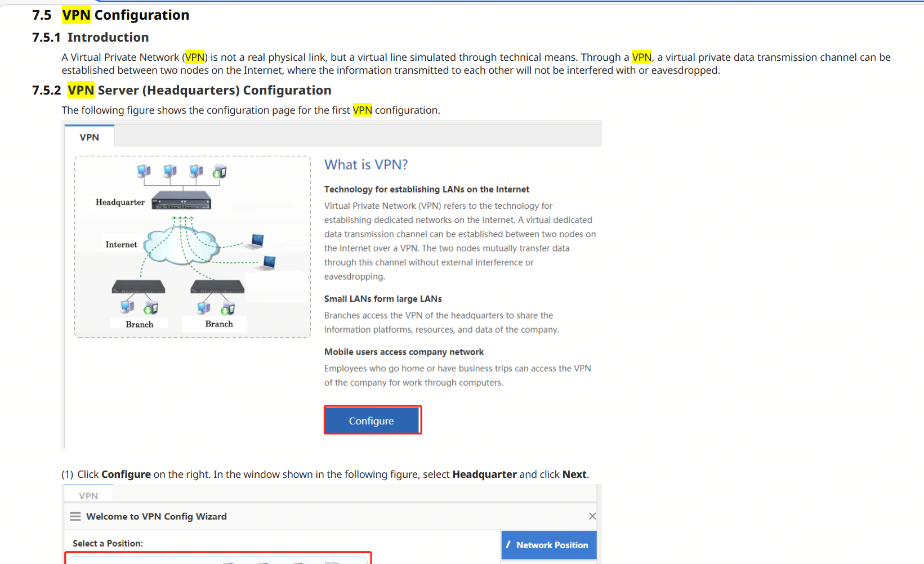Close the VPN Config Wizard window
Image resolution: width=924 pixels, height=564 pixels.
pyautogui.click(x=592, y=516)
